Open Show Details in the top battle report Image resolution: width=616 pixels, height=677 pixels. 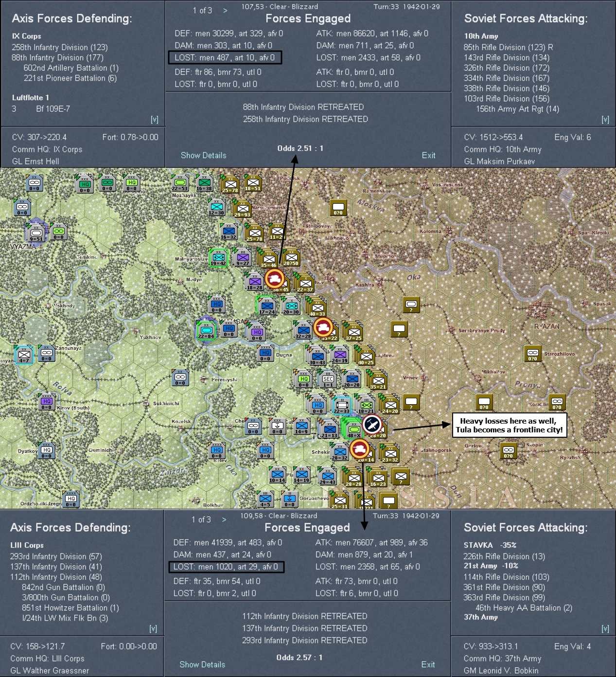[204, 155]
